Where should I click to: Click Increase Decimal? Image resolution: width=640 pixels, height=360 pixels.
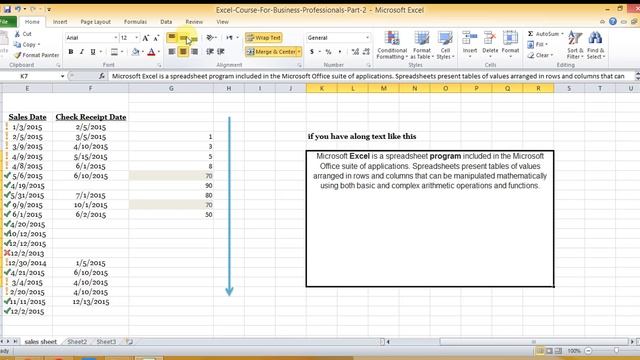(x=355, y=52)
